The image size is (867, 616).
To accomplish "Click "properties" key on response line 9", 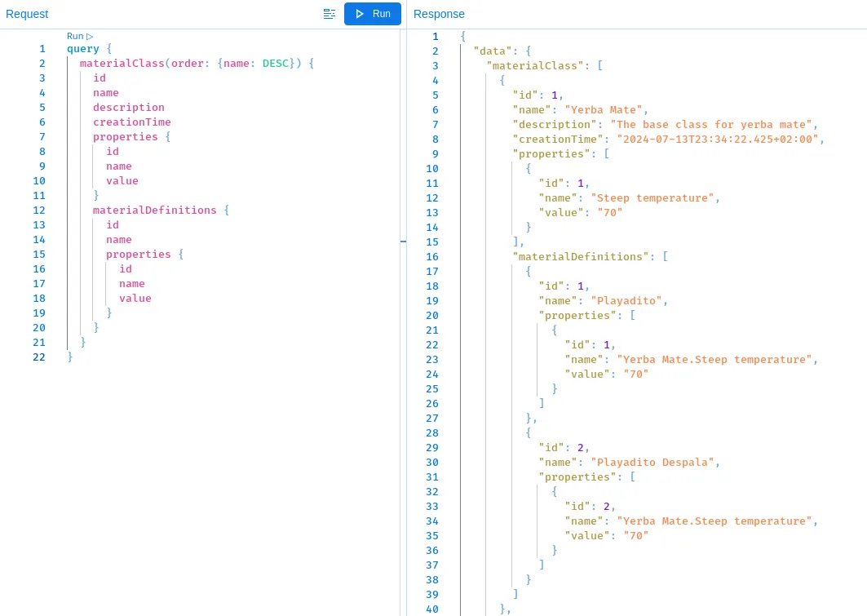I will 551,153.
